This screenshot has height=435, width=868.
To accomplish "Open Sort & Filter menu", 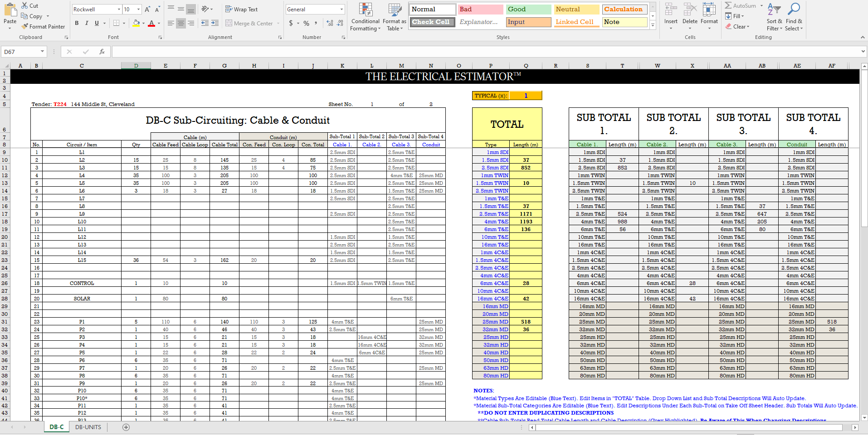I will point(774,16).
